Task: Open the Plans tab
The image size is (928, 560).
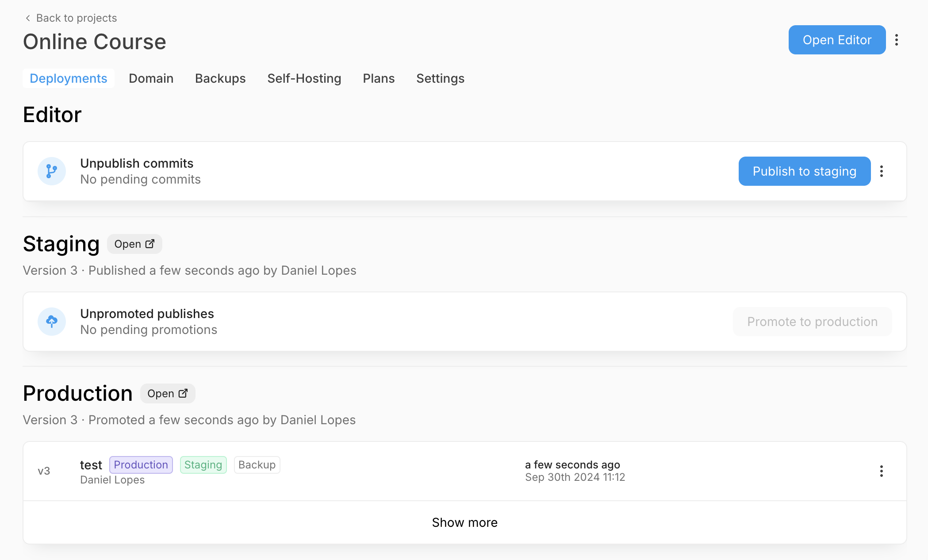Action: (x=379, y=78)
